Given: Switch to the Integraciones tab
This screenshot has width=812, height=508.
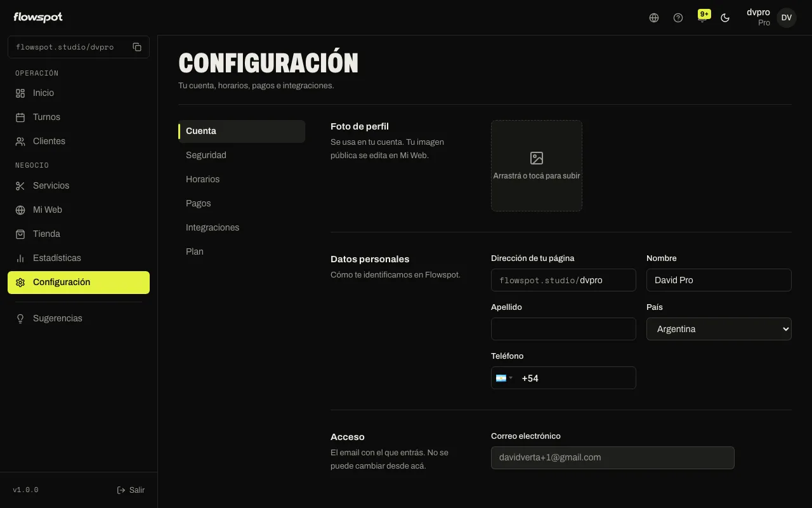Looking at the screenshot, I should pyautogui.click(x=242, y=227).
